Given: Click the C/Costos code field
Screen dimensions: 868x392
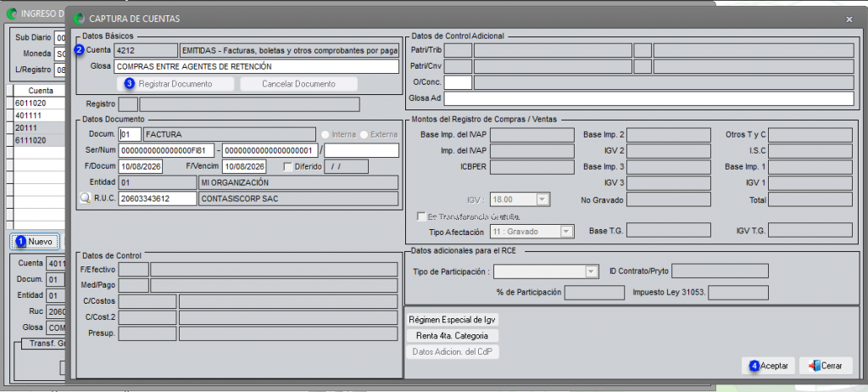Looking at the screenshot, I should 147,301.
